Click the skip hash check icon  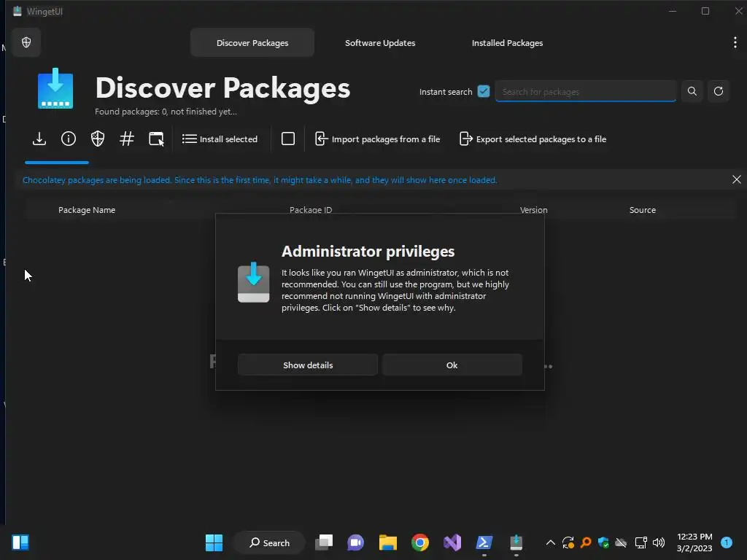[x=127, y=139]
